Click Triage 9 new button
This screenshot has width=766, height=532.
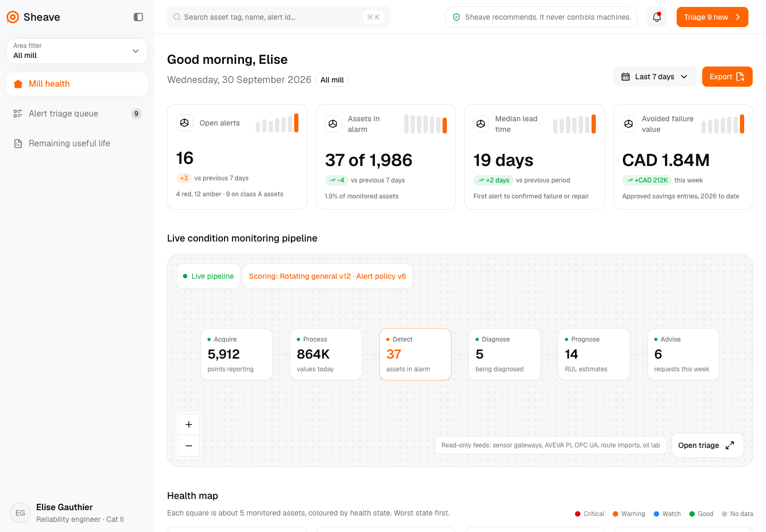pos(712,17)
